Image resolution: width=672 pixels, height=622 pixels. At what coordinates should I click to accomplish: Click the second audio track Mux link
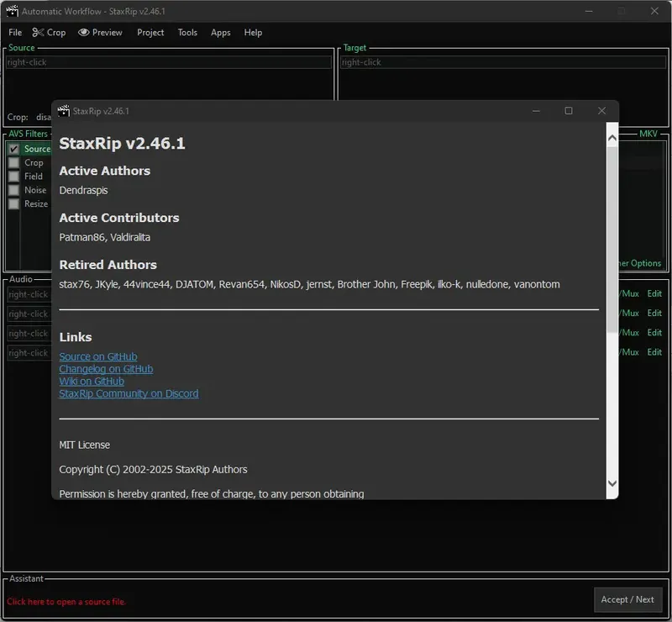(629, 314)
